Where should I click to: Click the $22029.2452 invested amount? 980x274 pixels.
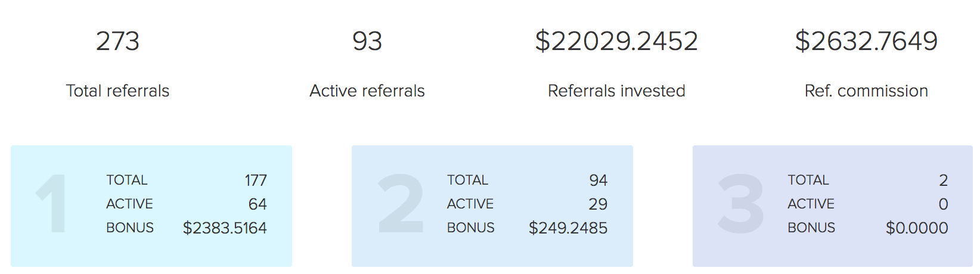point(616,41)
